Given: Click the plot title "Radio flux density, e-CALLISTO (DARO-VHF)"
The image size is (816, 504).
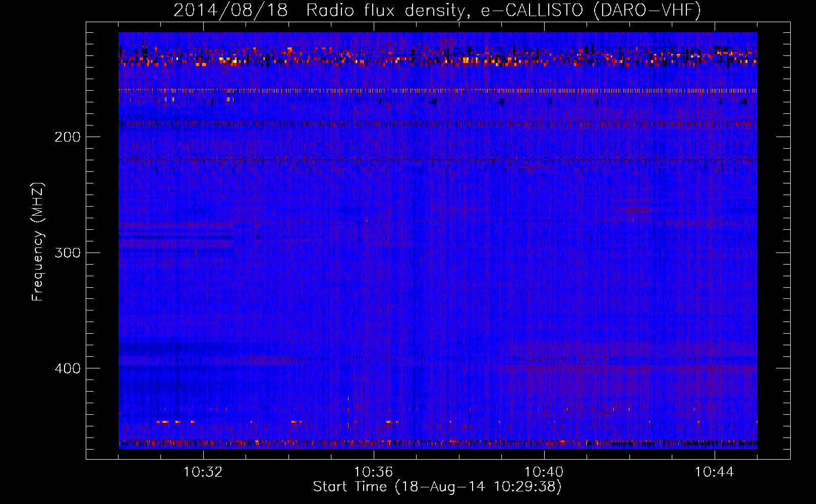Looking at the screenshot, I should [x=503, y=11].
